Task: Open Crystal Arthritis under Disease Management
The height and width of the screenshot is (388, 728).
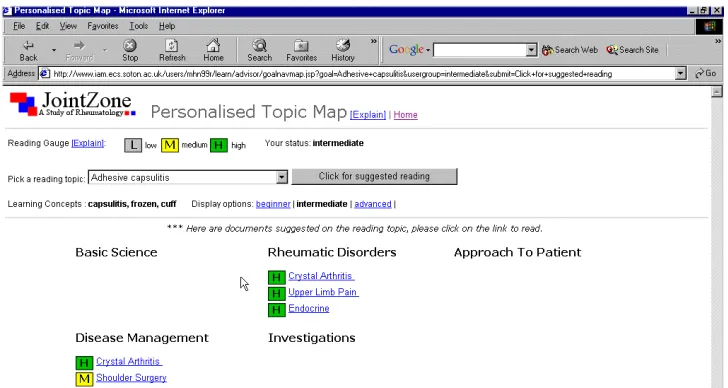Action: click(x=129, y=361)
